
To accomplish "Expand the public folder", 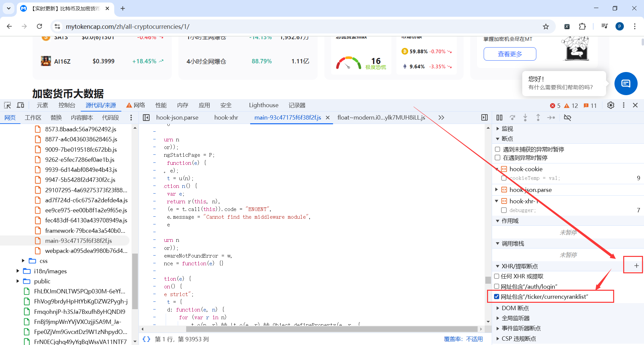I will (18, 281).
